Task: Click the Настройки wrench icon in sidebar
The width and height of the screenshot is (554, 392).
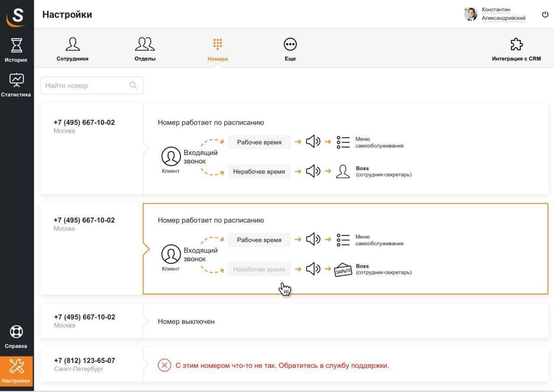Action: click(x=16, y=366)
